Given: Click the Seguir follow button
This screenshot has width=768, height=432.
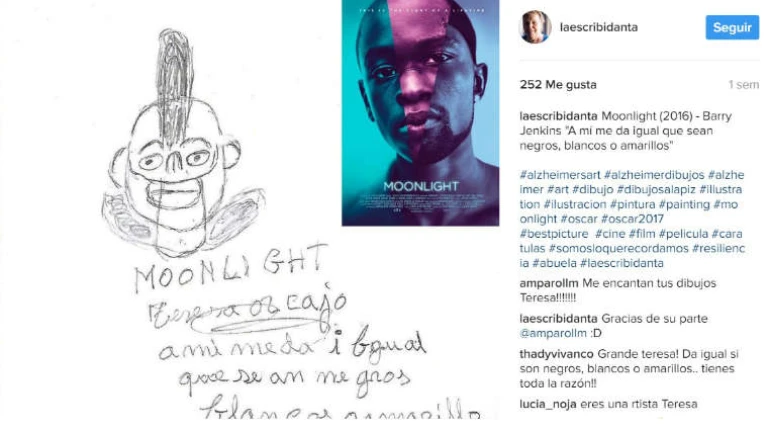Looking at the screenshot, I should pos(732,27).
